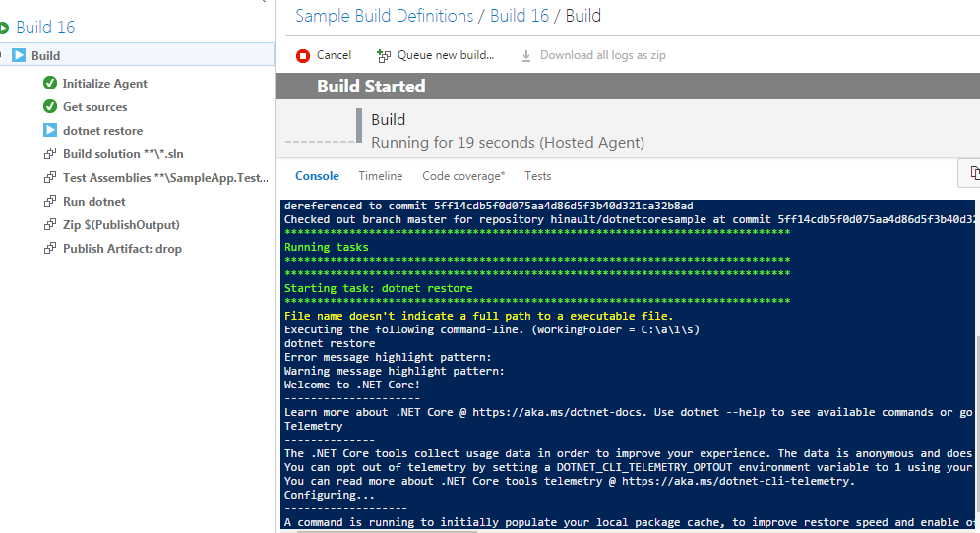Click the console vertical scrollbar
980x533 pixels.
(x=975, y=393)
